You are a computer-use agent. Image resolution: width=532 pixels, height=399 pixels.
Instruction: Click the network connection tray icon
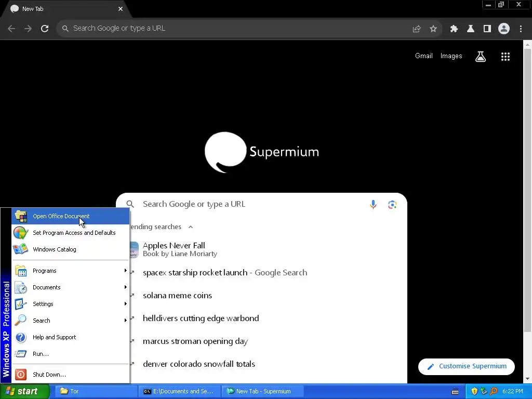click(484, 391)
